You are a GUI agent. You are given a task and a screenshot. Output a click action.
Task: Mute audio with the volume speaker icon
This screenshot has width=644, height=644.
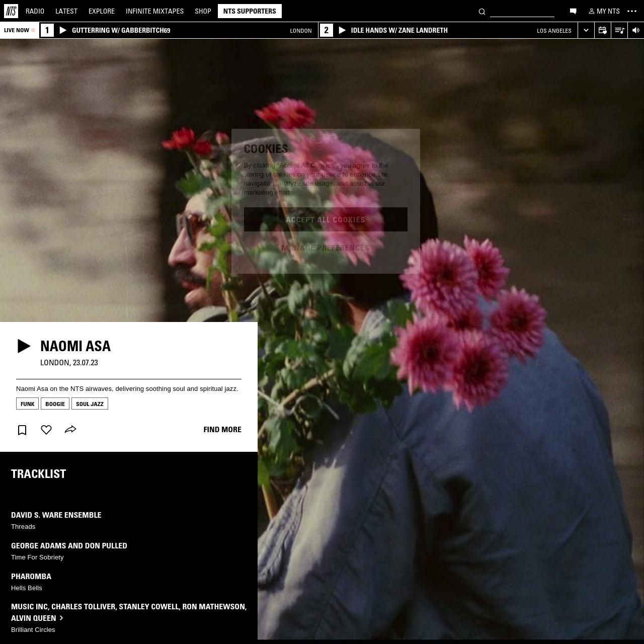(636, 30)
